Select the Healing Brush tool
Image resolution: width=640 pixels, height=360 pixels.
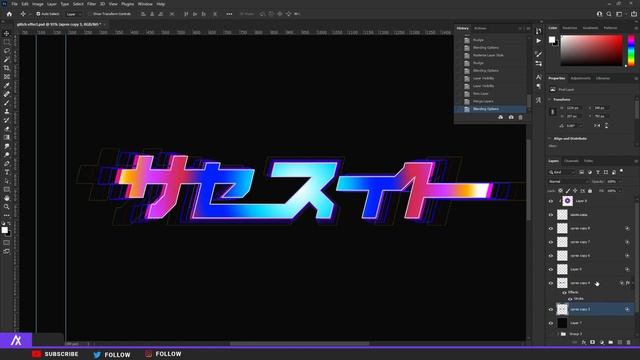pyautogui.click(x=7, y=94)
